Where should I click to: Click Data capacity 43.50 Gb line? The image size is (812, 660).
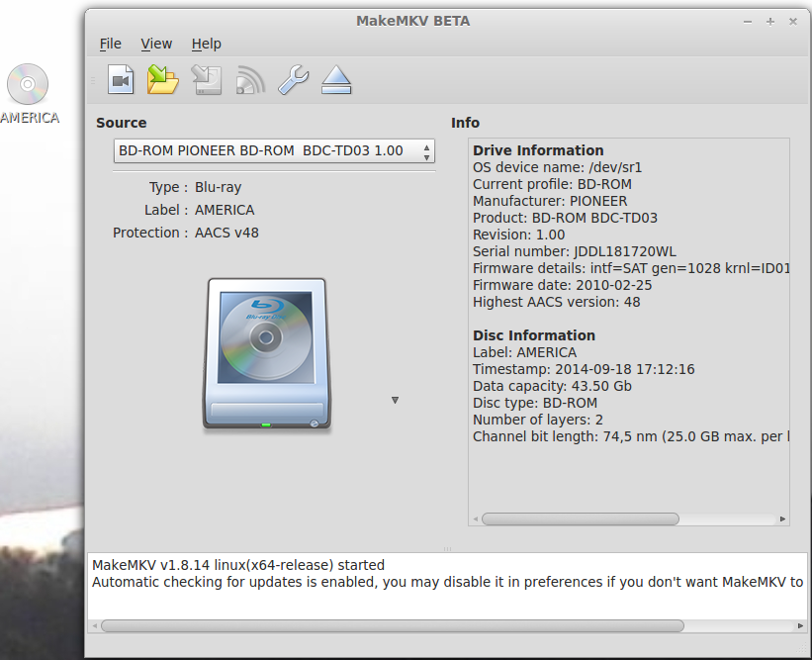coord(552,386)
